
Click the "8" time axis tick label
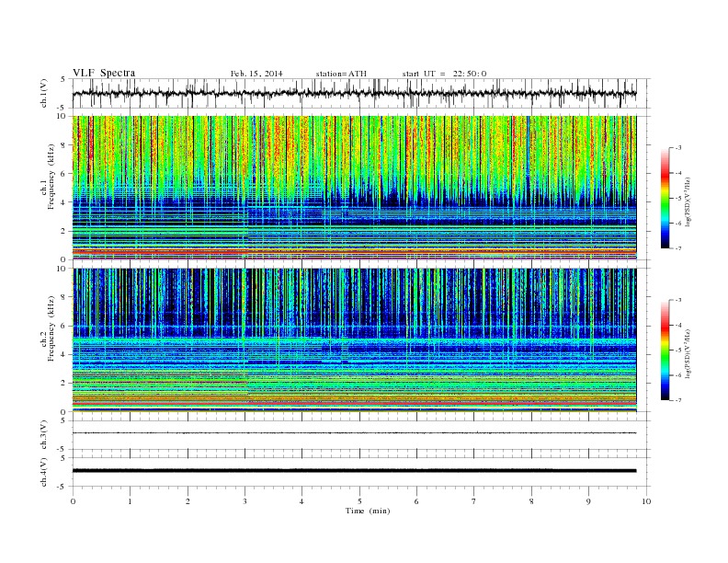[531, 501]
